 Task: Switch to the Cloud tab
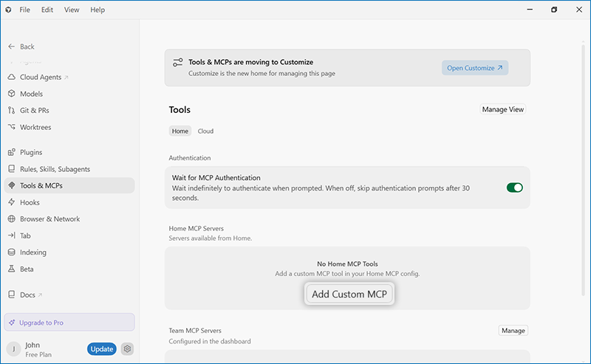click(x=205, y=131)
